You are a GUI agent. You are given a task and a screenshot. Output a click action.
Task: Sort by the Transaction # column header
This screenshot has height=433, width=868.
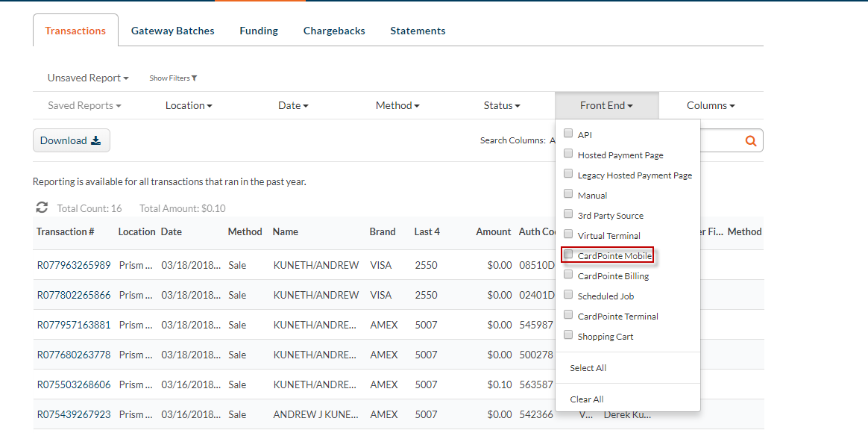coord(66,231)
